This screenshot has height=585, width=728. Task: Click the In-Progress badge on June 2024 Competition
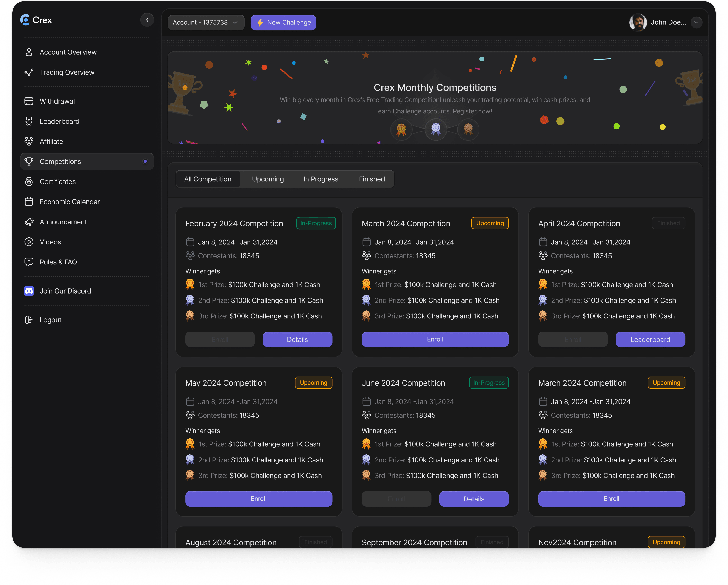(489, 382)
